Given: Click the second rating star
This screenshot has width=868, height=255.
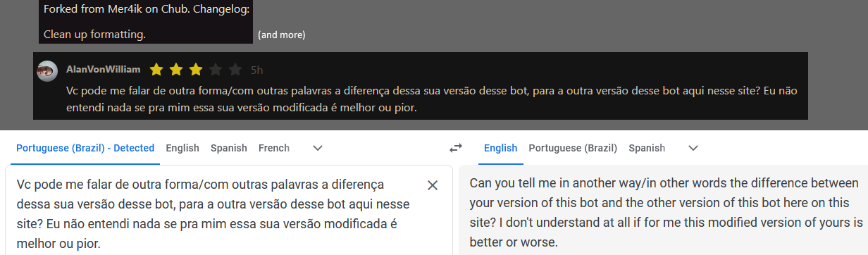Looking at the screenshot, I should click(x=176, y=70).
